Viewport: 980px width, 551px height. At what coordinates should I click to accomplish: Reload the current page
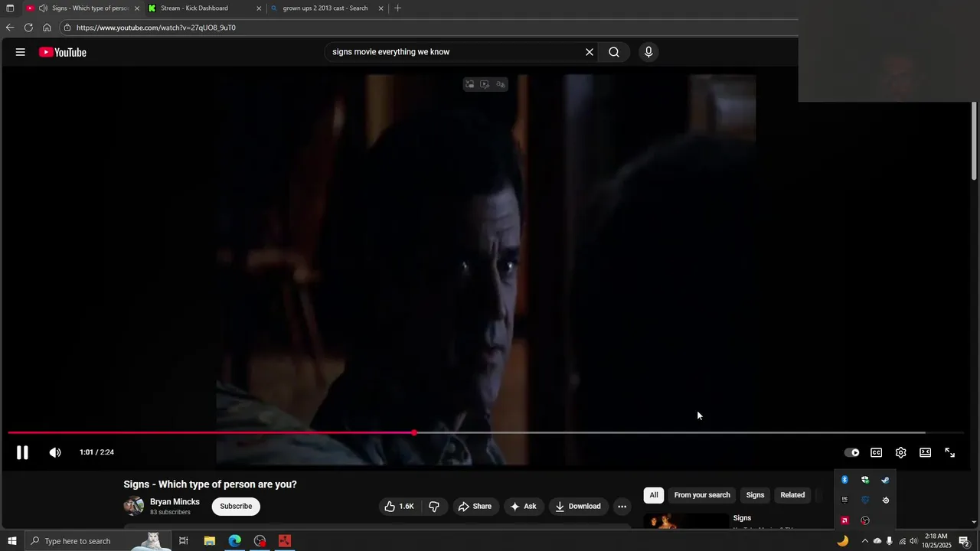28,28
